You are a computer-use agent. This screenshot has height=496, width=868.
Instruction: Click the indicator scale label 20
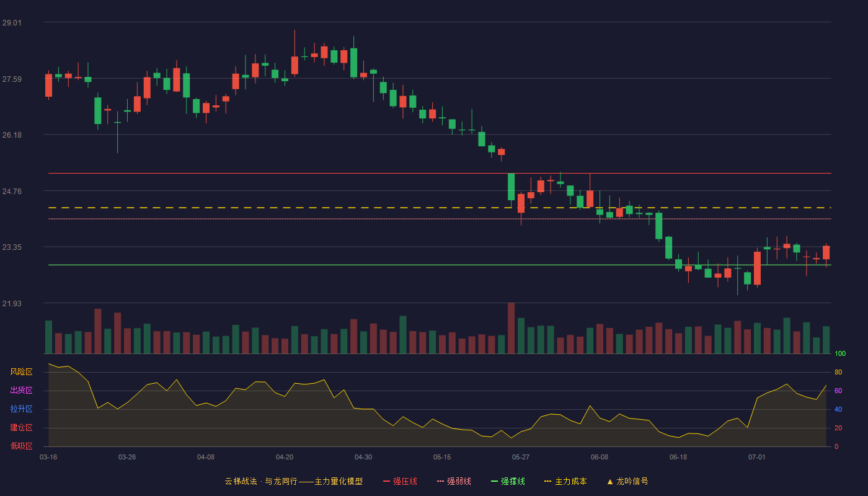[838, 428]
